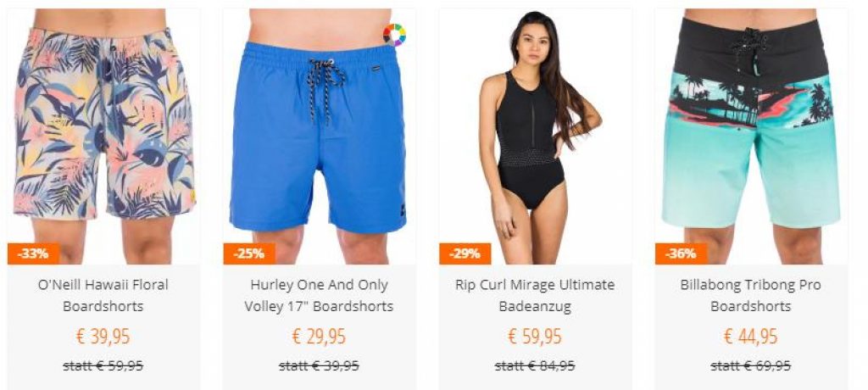Click the crossed-out statt € 59,95 price
The width and height of the screenshot is (868, 390).
tap(103, 365)
